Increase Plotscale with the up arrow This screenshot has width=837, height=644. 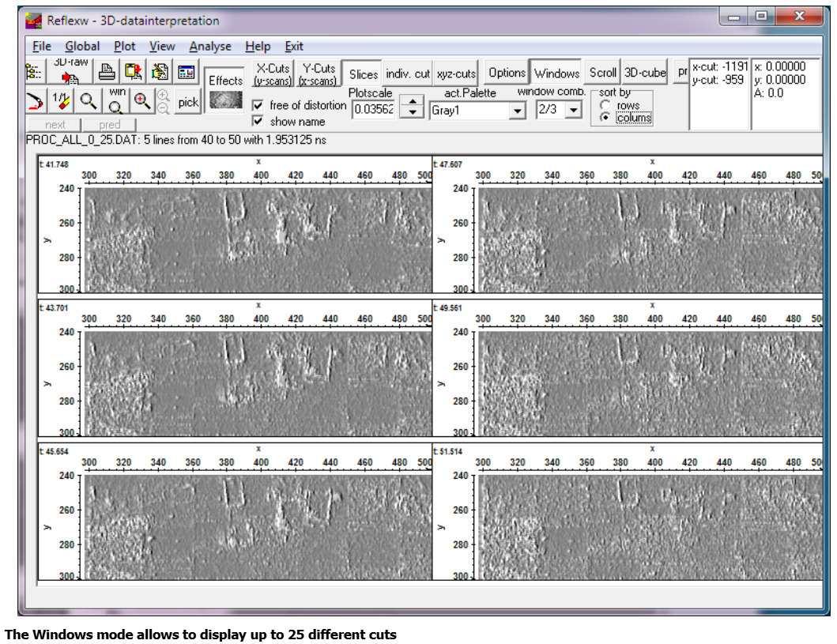coord(411,101)
